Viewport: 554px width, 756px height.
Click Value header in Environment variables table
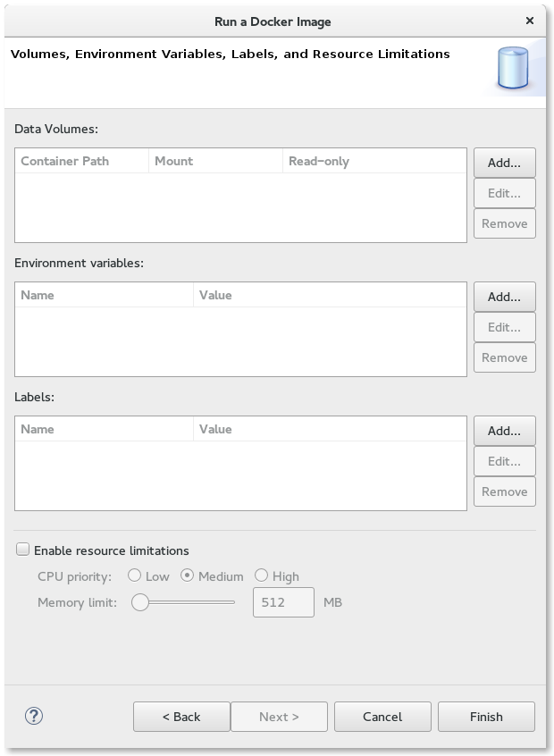pyautogui.click(x=330, y=295)
